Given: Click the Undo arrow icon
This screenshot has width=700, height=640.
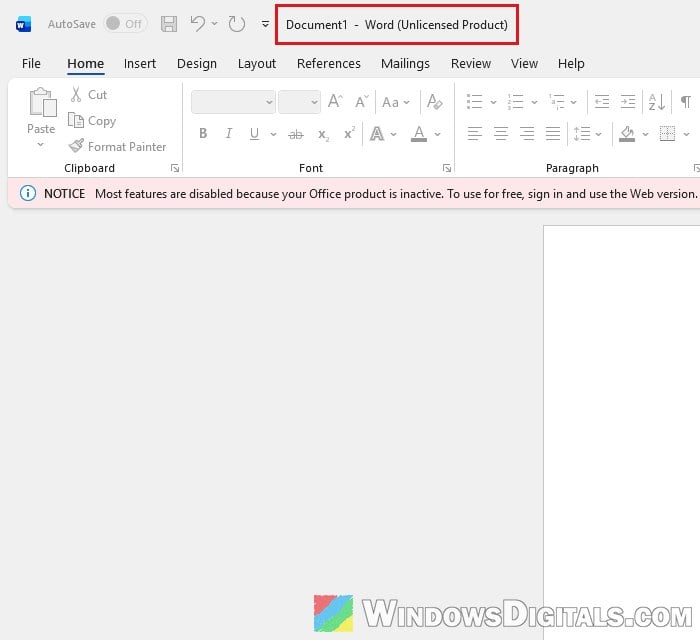Looking at the screenshot, I should tap(197, 24).
